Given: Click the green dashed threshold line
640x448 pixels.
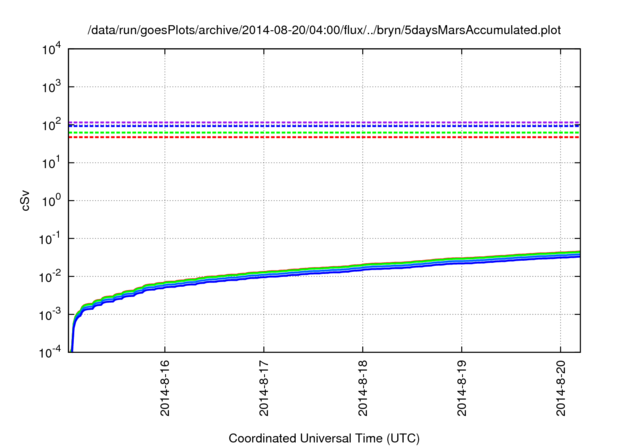Looking at the screenshot, I should tap(324, 133).
